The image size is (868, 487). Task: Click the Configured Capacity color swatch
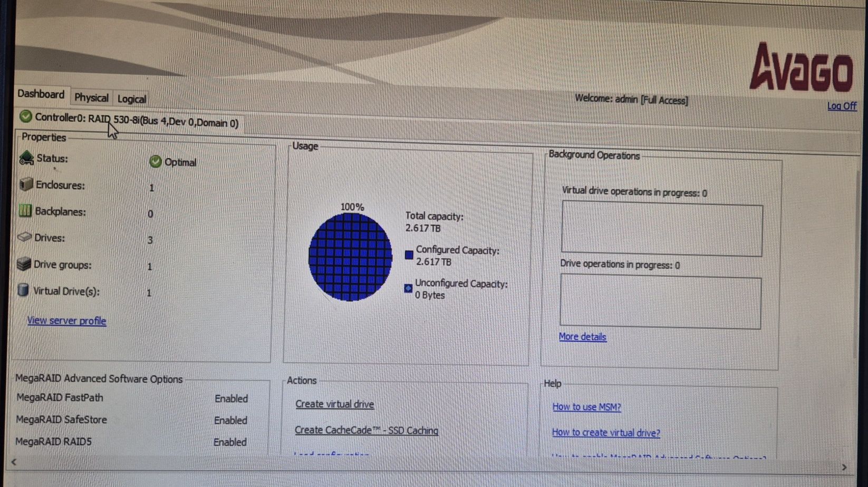409,255
